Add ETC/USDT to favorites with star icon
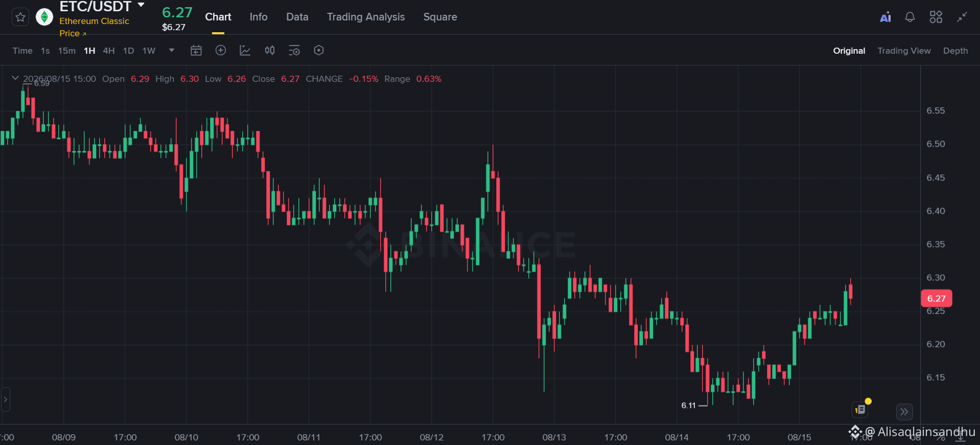The height and width of the screenshot is (445, 980). [20, 17]
